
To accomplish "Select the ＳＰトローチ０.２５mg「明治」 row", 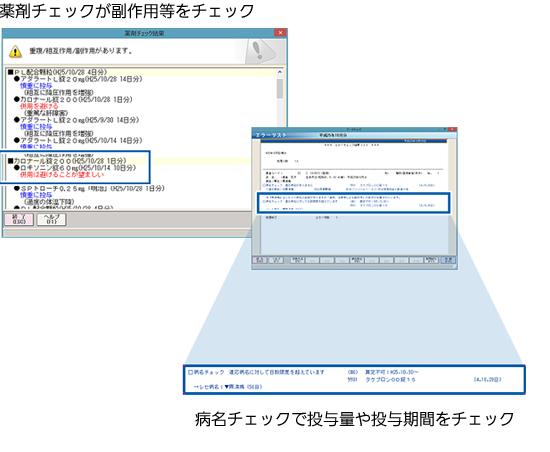I will point(89,189).
